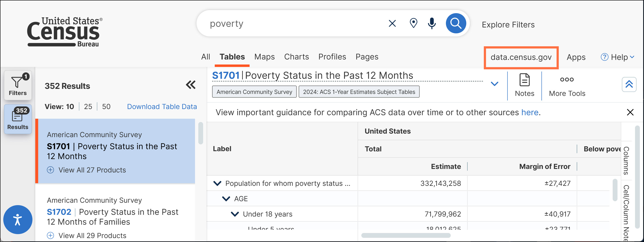Click the location pin icon in search bar
The width and height of the screenshot is (644, 242).
(x=413, y=23)
